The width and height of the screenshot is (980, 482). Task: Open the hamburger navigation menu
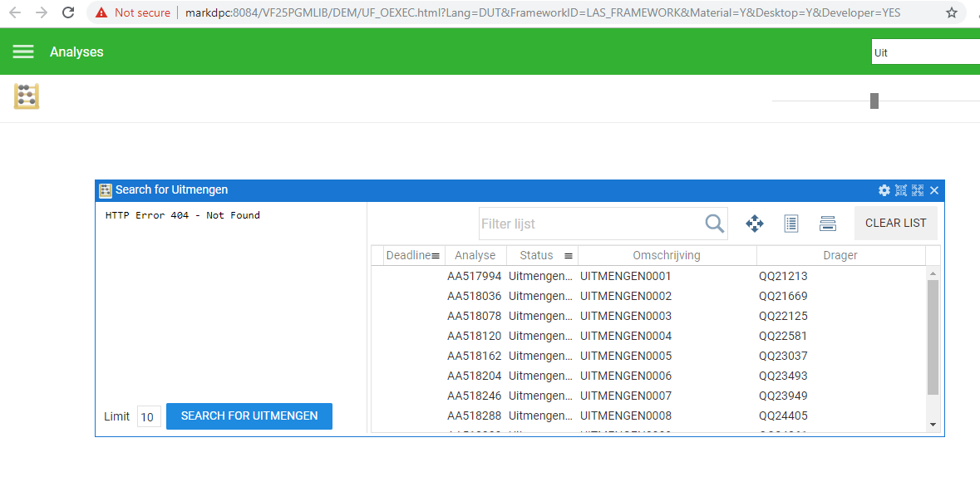pyautogui.click(x=23, y=52)
